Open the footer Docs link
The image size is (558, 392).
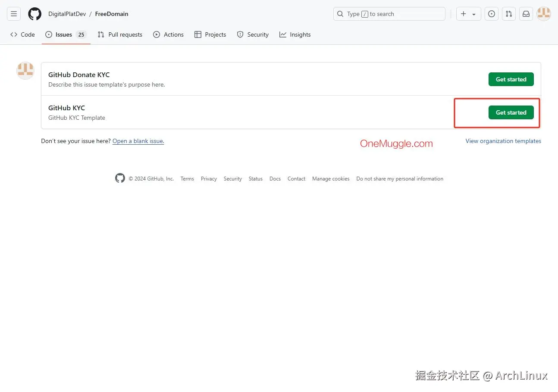(275, 179)
